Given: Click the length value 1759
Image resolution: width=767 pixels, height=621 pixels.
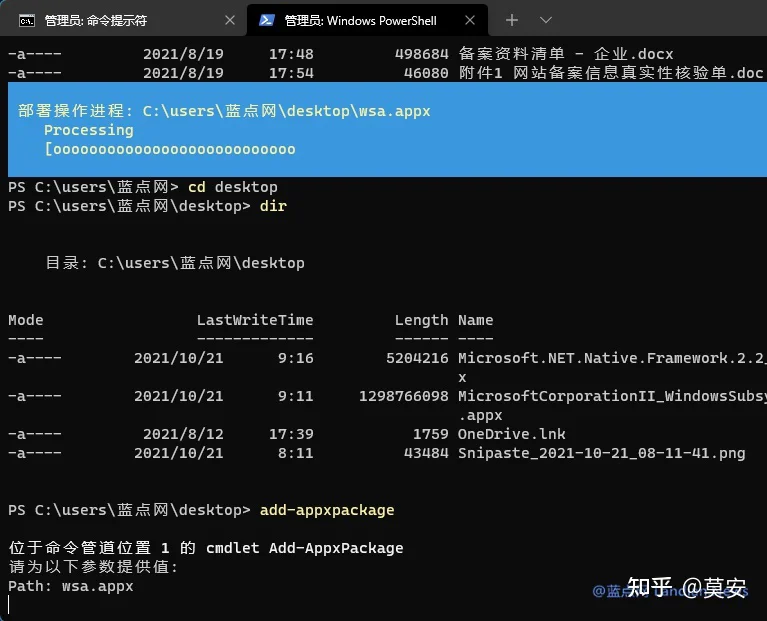Looking at the screenshot, I should pos(430,434).
